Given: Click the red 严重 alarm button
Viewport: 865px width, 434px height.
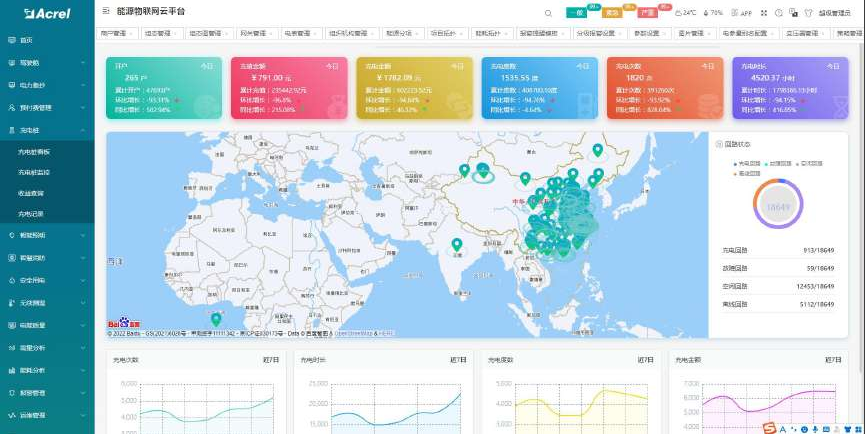Looking at the screenshot, I should pos(647,13).
